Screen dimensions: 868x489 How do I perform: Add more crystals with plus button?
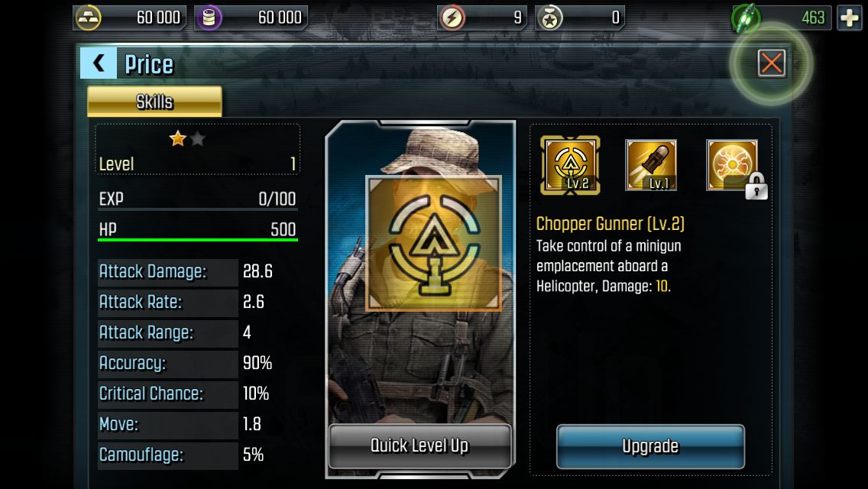click(x=849, y=18)
